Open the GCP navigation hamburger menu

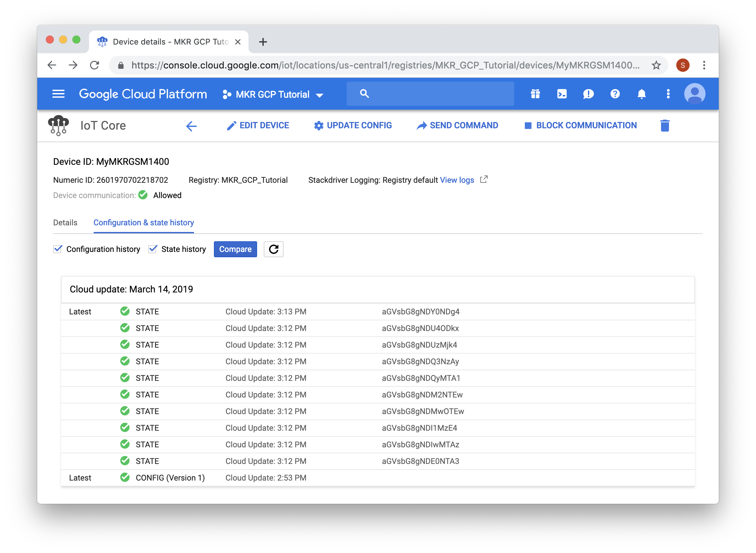pos(58,94)
